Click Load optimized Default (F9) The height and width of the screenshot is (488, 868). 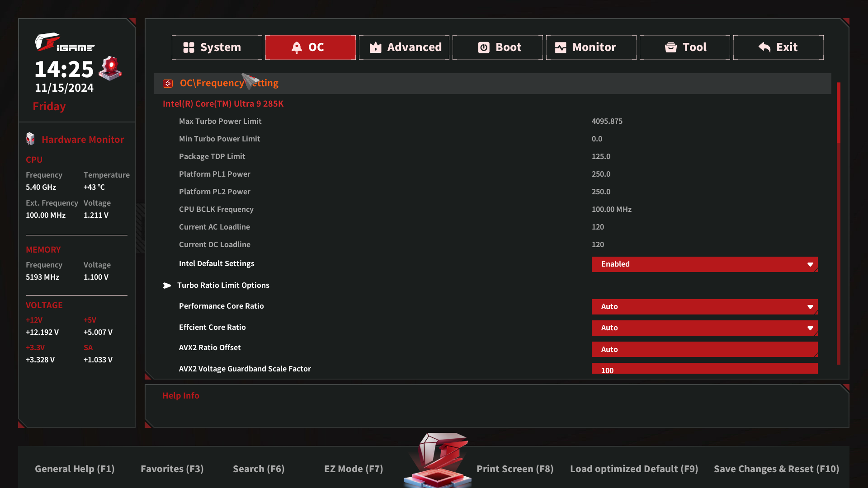(x=633, y=469)
